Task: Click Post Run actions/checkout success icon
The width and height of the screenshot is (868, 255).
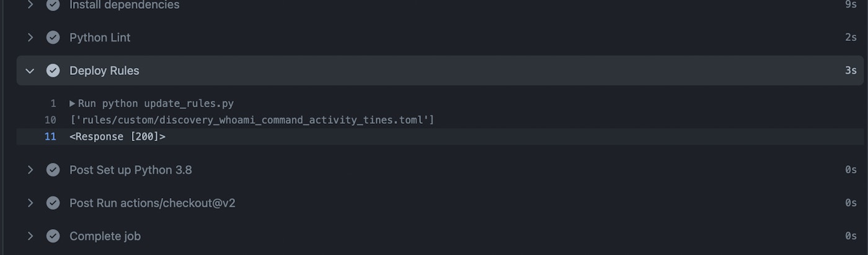Action: click(53, 203)
